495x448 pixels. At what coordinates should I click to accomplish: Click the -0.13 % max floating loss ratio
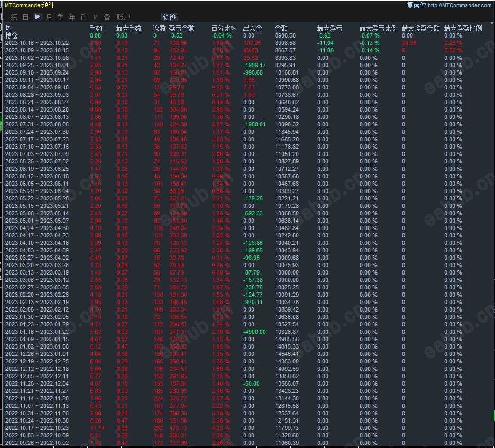(x=369, y=43)
